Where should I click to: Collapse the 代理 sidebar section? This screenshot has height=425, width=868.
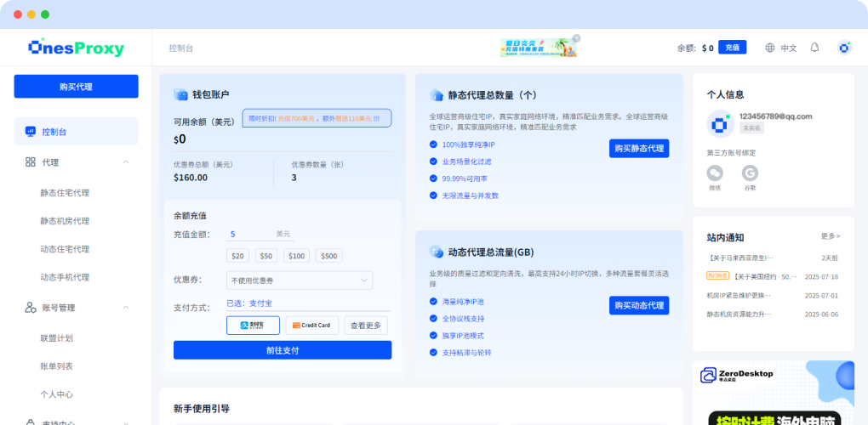[126, 161]
